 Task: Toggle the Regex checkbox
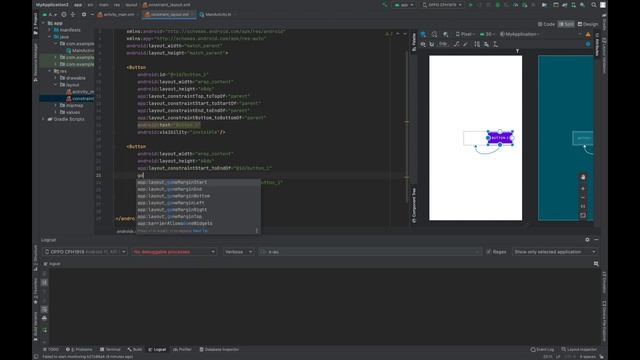click(x=489, y=252)
